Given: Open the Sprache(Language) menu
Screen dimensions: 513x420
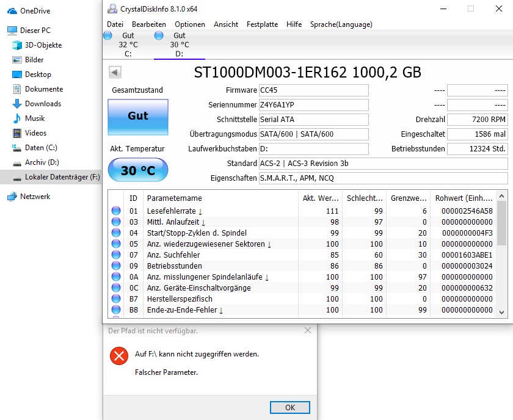Looking at the screenshot, I should coord(341,24).
